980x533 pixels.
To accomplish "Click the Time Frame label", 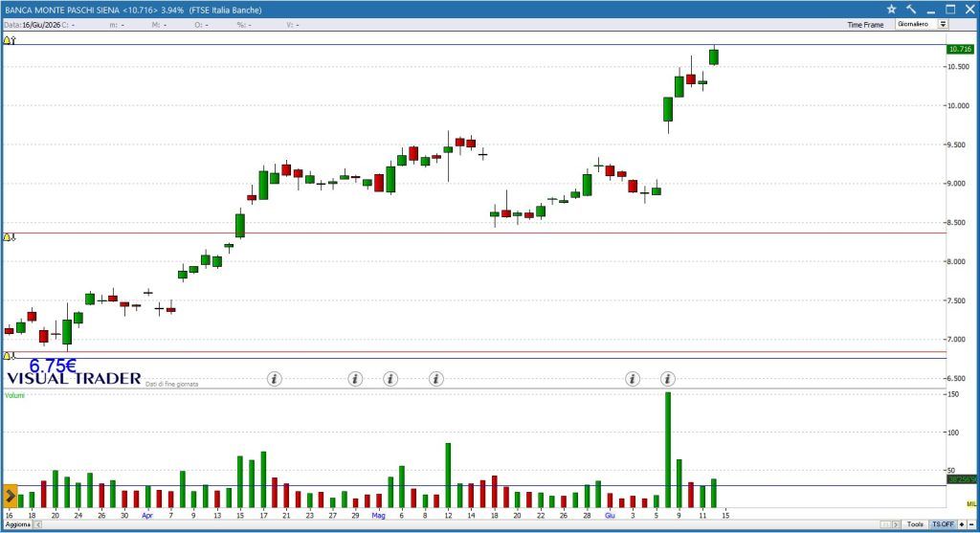I will pos(865,25).
